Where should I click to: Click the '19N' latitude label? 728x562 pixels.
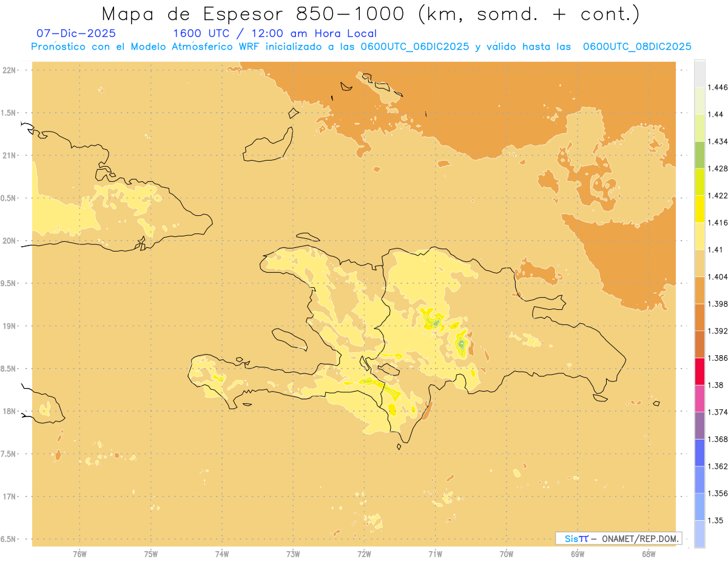coord(9,326)
